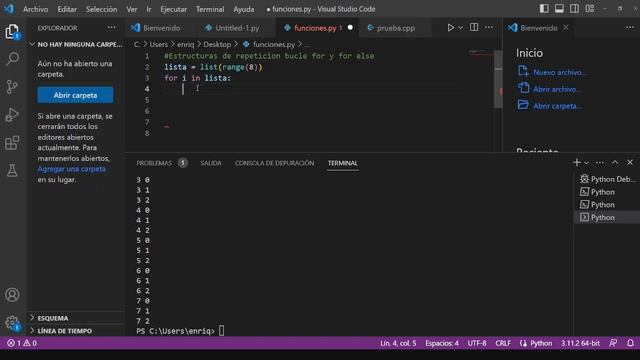This screenshot has height=360, width=640.
Task: Open Run and Debug view
Action: click(12, 115)
